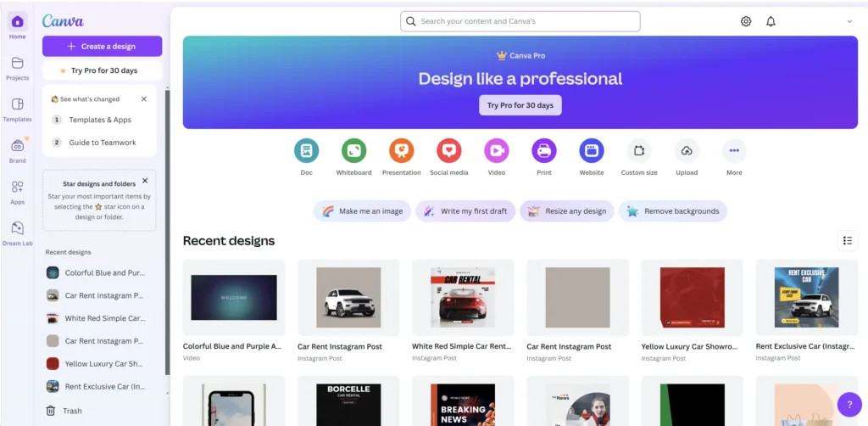Close the Star designs and folders tip
868x426 pixels.
coord(145,181)
